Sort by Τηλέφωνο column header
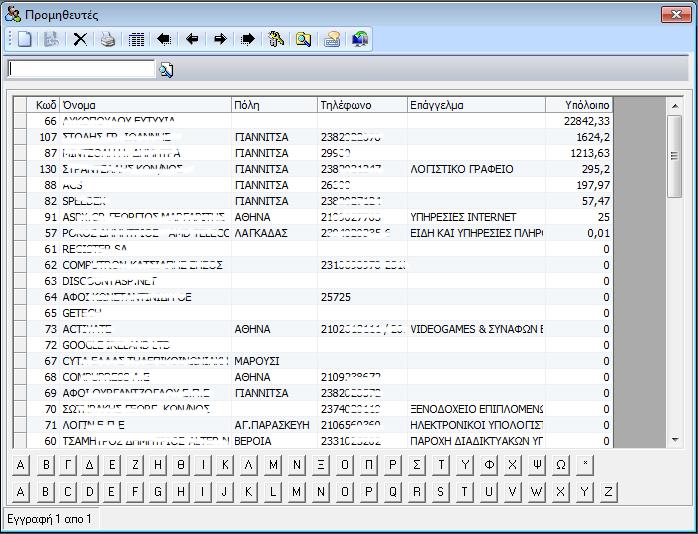The height and width of the screenshot is (534, 698). coord(362,105)
